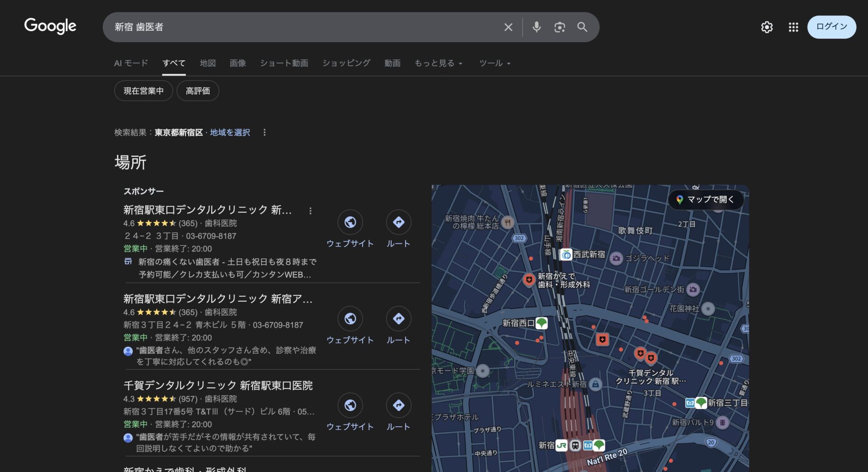
Task: Click inside the search input field
Action: coord(271,27)
